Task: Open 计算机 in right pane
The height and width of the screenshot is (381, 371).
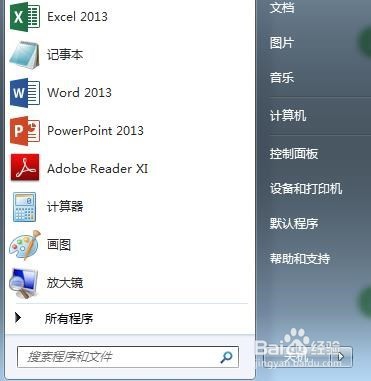Action: coord(288,116)
